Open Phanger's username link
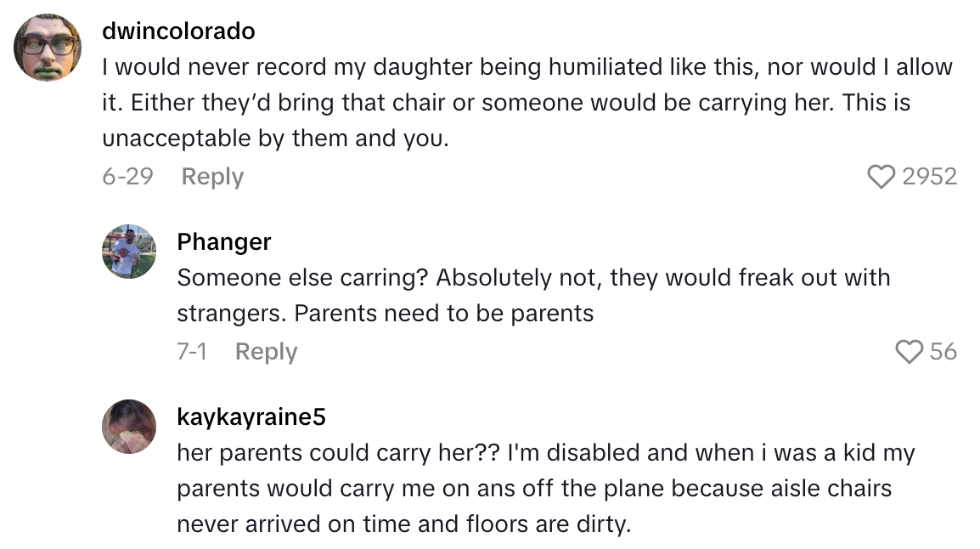This screenshot has height=549, width=980. pos(223,241)
